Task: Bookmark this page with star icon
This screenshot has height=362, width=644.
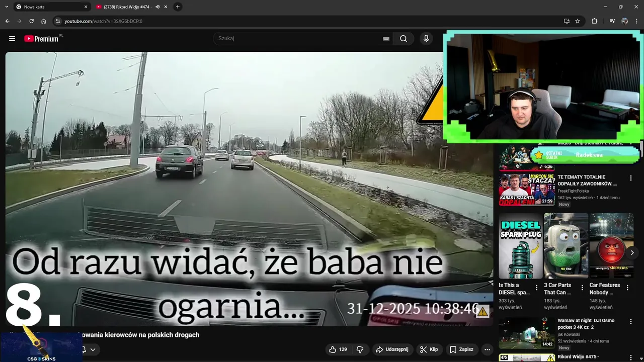Action: 578,21
